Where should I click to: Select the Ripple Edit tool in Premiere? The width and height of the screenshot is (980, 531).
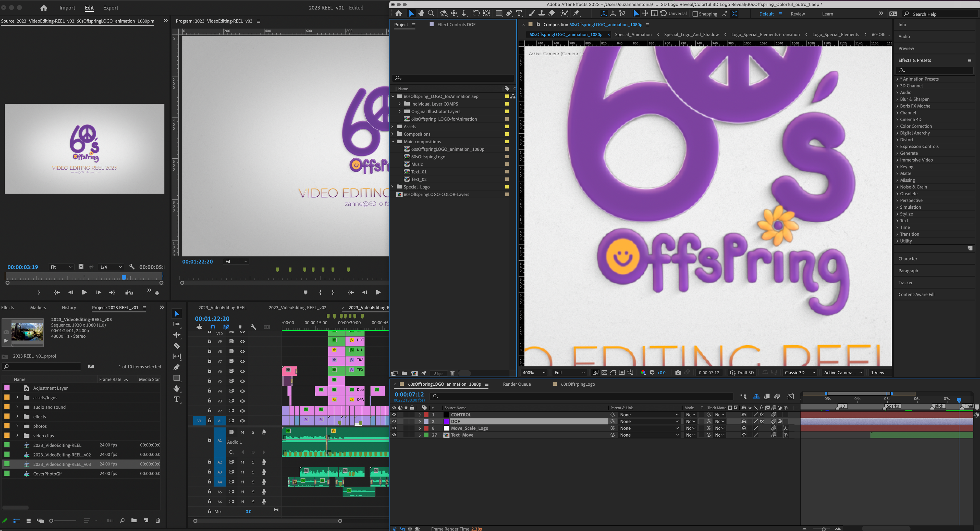177,335
